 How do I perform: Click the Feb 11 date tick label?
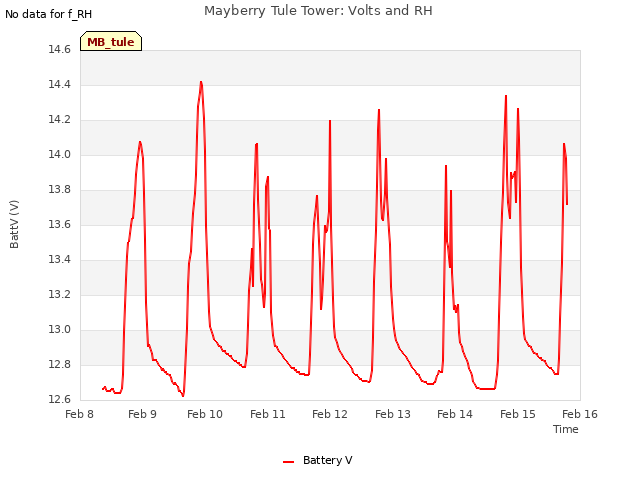tap(268, 414)
